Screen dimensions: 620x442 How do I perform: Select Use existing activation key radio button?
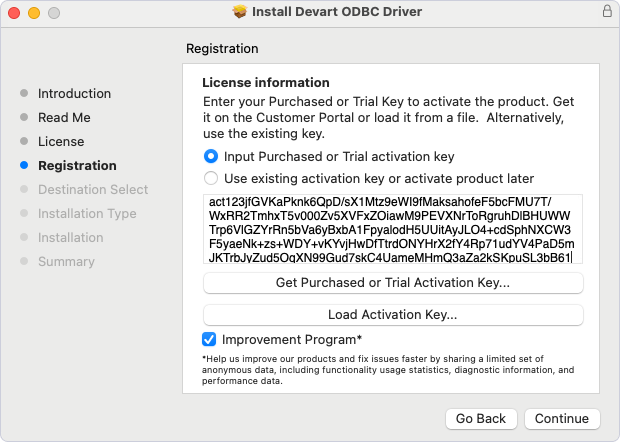tap(211, 178)
